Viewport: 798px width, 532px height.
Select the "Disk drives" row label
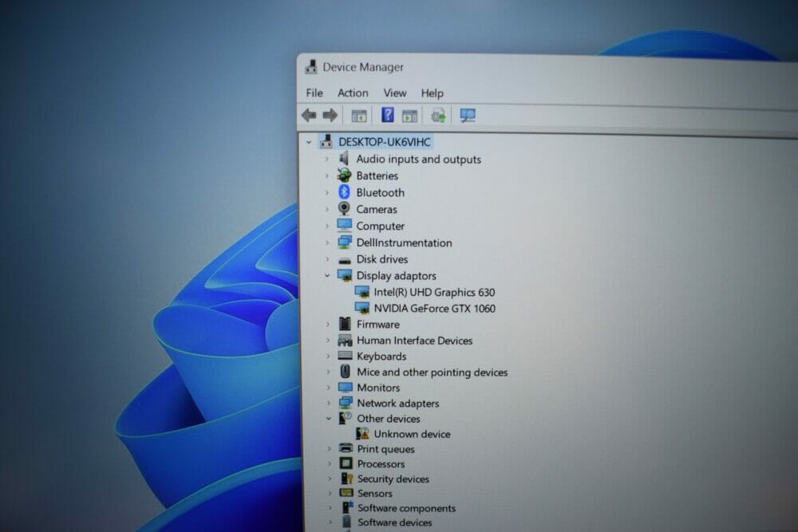coord(382,259)
